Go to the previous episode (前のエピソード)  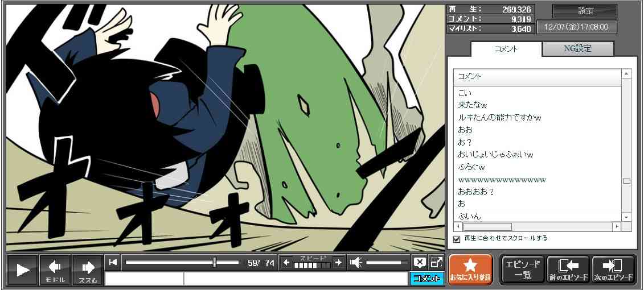[x=568, y=270]
